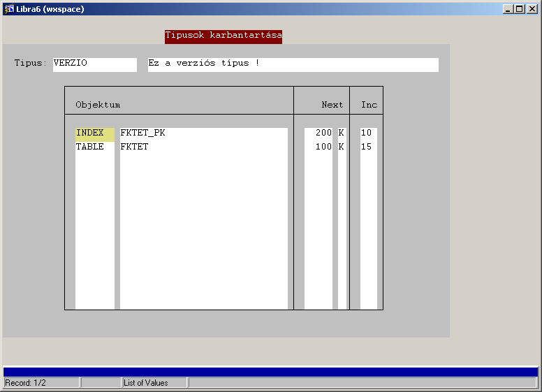Click the K unit in FKTET_PK row

pos(342,134)
